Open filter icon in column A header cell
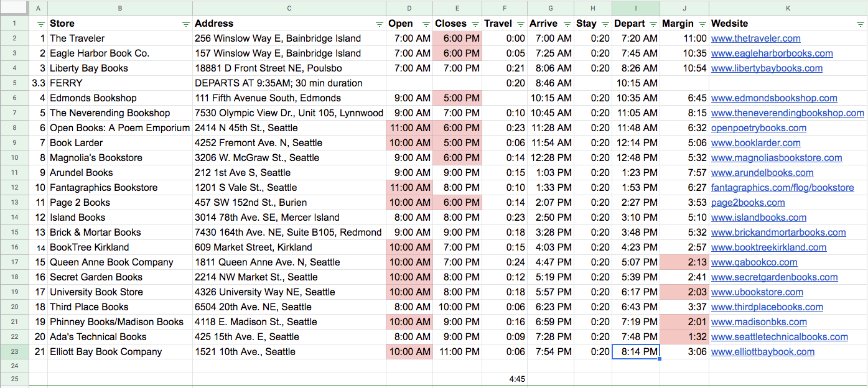Screen dimensions: 868x388 [x=41, y=24]
